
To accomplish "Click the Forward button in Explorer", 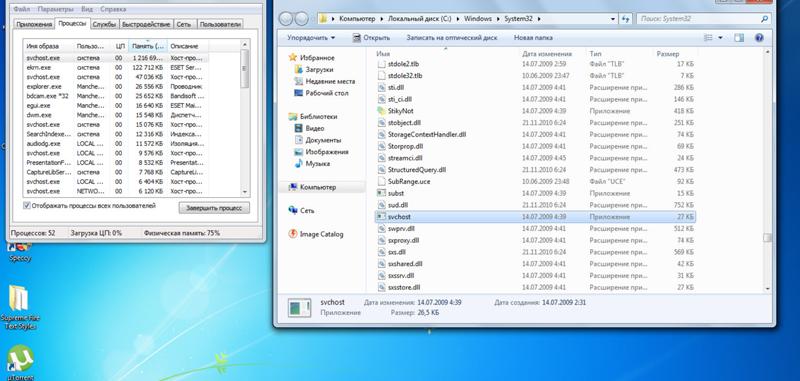I will pyautogui.click(x=302, y=19).
